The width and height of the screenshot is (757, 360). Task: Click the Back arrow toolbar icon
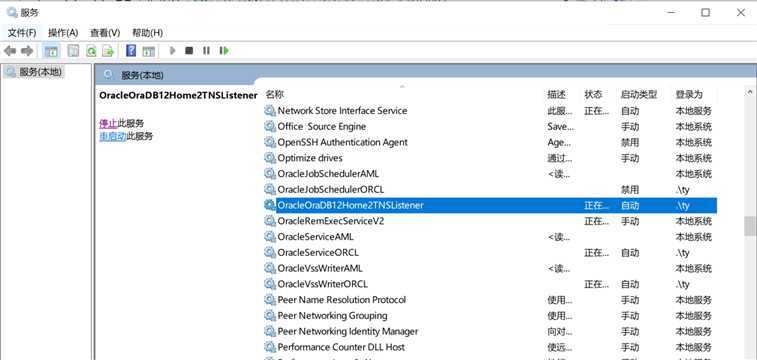[x=10, y=51]
